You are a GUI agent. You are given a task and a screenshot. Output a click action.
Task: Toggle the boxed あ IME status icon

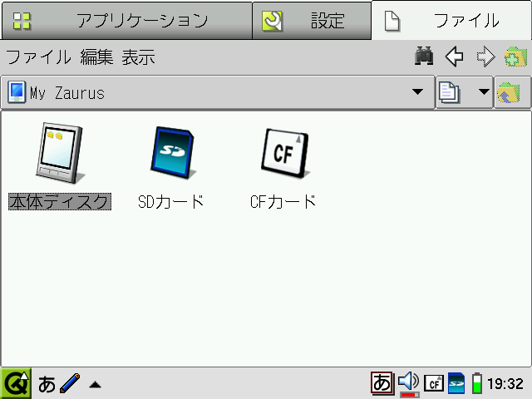pos(382,383)
